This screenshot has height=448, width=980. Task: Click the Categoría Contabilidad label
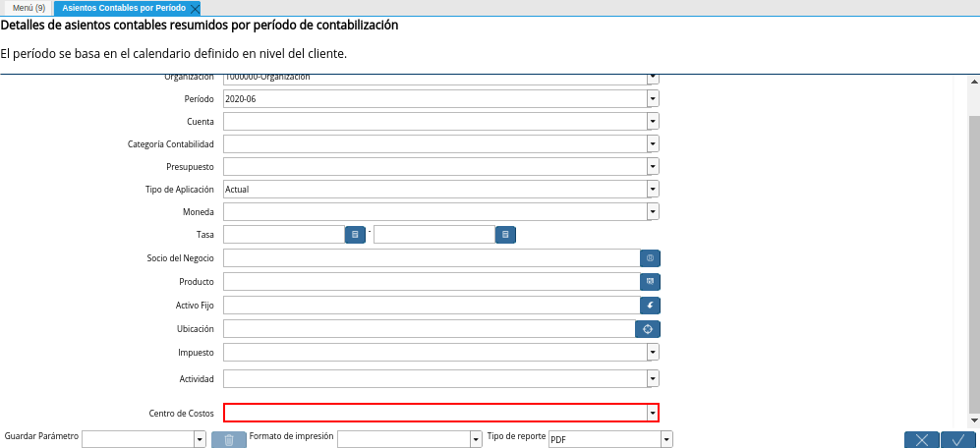(171, 144)
